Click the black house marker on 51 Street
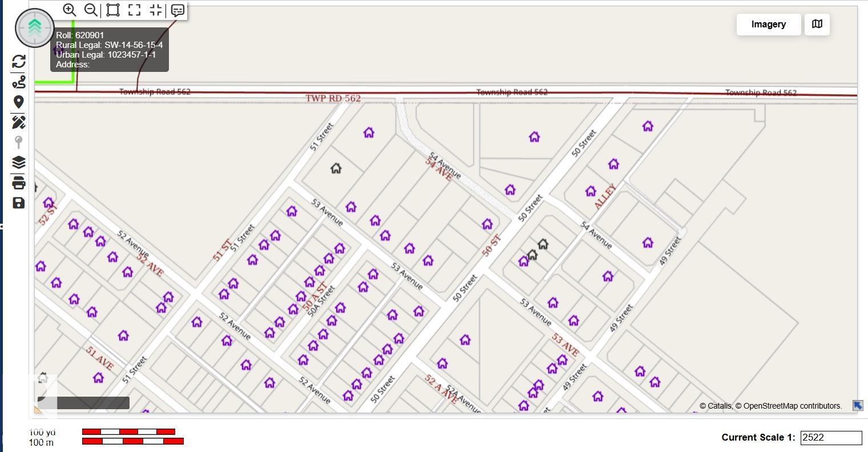The width and height of the screenshot is (868, 452). 336,168
